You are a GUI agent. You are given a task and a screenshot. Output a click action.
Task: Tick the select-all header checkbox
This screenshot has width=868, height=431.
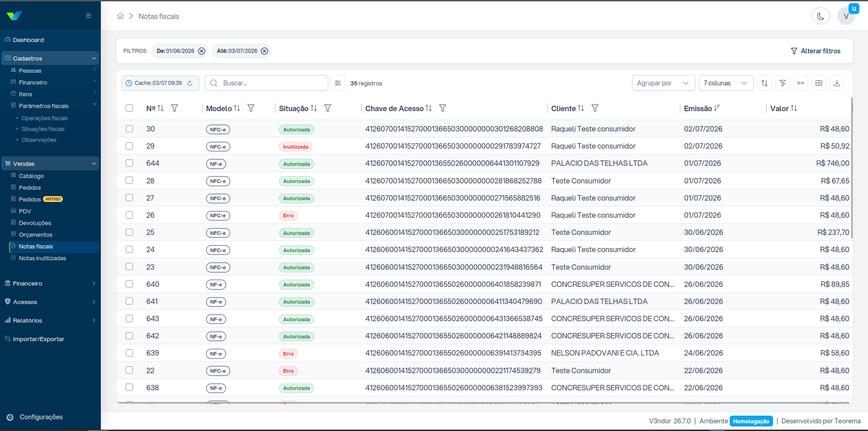click(129, 108)
